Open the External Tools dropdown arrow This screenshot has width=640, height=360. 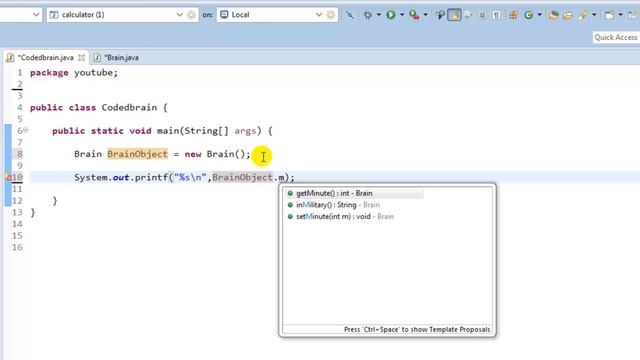click(x=426, y=15)
